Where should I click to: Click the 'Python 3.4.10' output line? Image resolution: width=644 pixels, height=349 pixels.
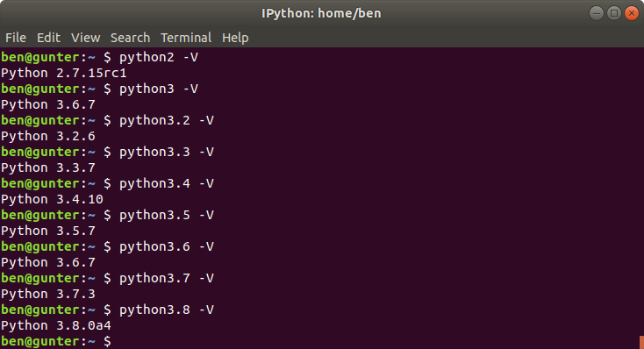[52, 200]
